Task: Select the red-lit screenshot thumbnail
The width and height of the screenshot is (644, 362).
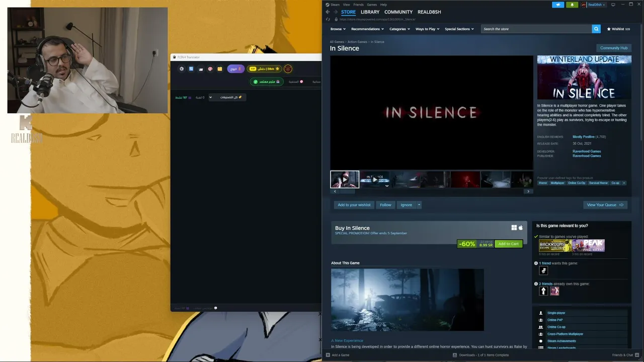Action: tap(465, 179)
